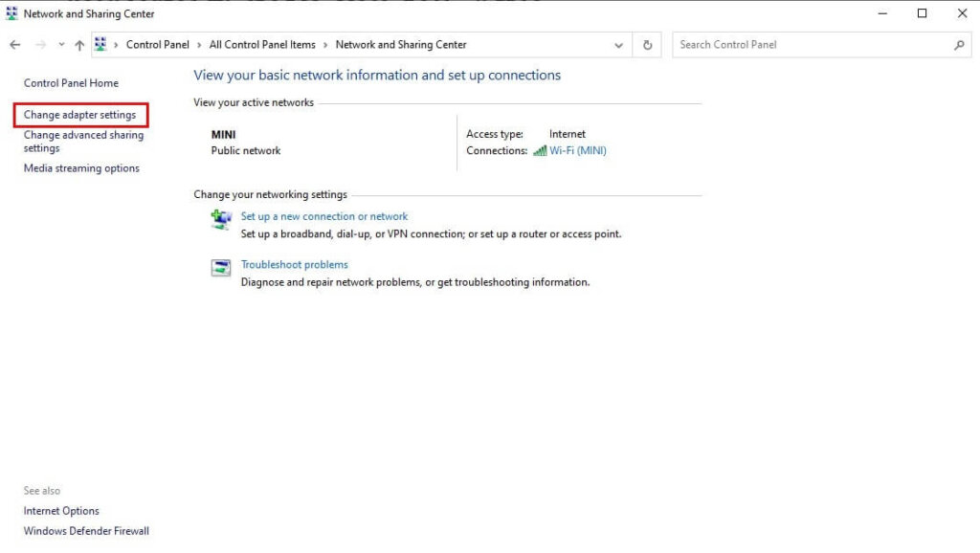
Task: Open Control Panel Home
Action: (71, 83)
